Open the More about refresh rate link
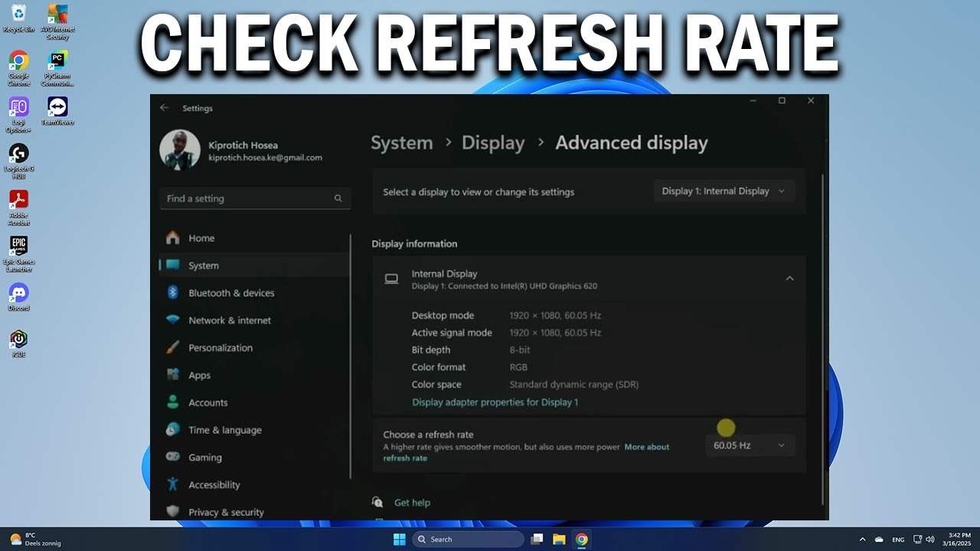 tap(647, 447)
